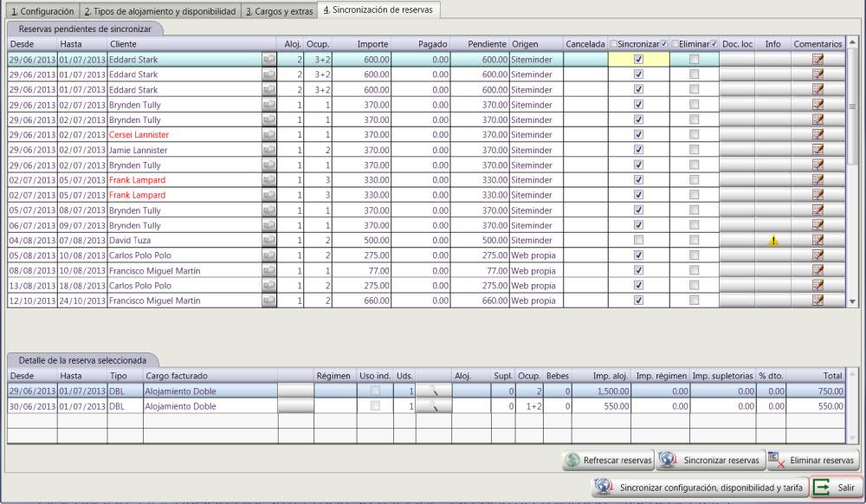Viewport: 866px width, 504px height.
Task: Switch to the Configuración tab
Action: click(40, 11)
